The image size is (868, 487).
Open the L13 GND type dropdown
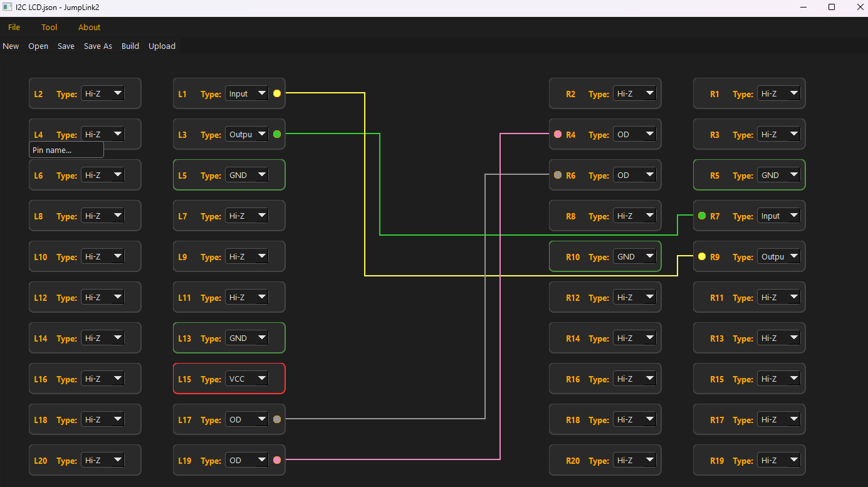(x=247, y=338)
